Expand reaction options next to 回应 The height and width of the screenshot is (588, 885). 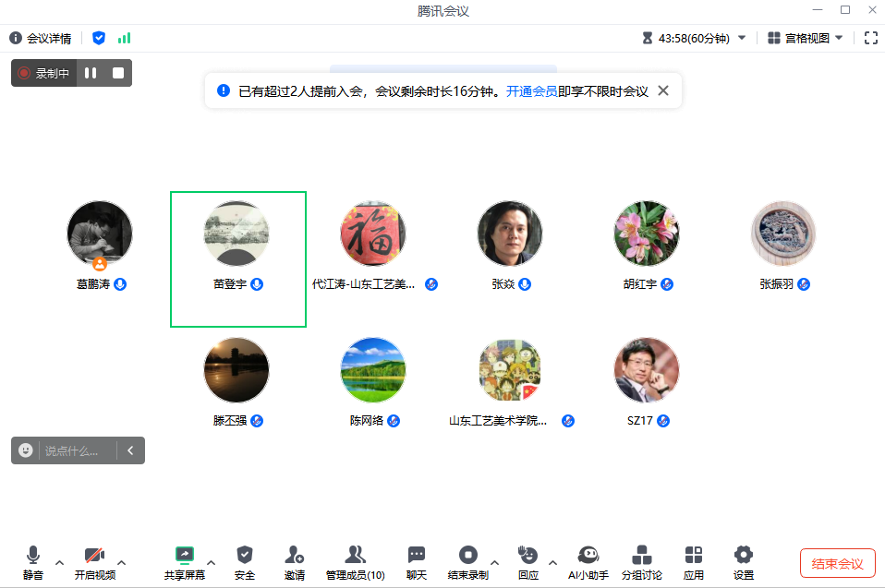(x=552, y=563)
